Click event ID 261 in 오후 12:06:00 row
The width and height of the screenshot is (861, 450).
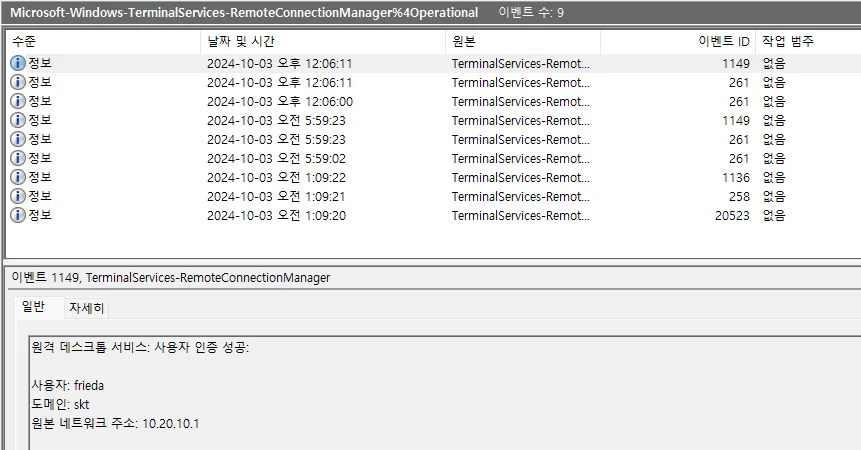click(739, 102)
